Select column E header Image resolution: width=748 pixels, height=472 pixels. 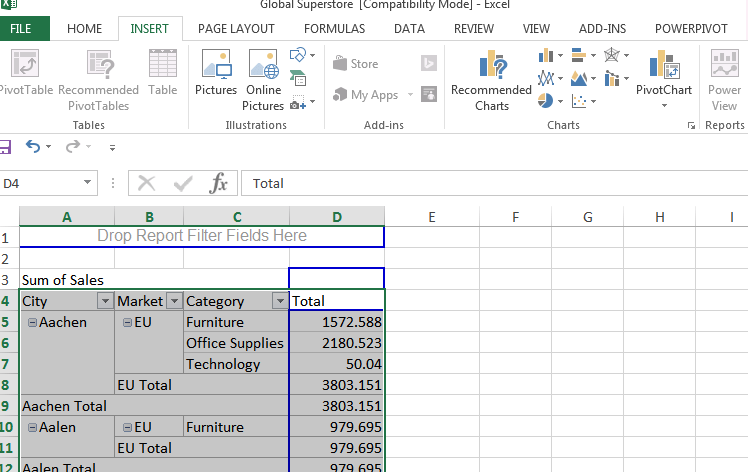432,217
